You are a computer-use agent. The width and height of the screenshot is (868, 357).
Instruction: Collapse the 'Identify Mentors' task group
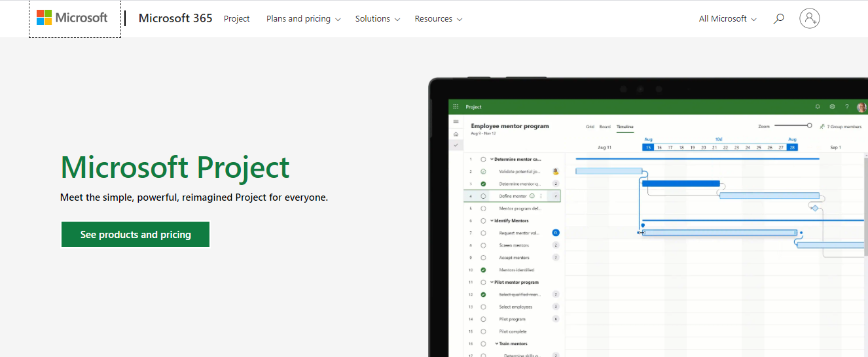click(x=492, y=221)
